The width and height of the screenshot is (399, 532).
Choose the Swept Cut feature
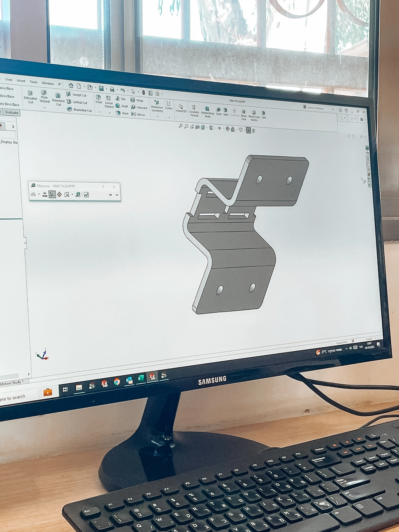pos(76,95)
